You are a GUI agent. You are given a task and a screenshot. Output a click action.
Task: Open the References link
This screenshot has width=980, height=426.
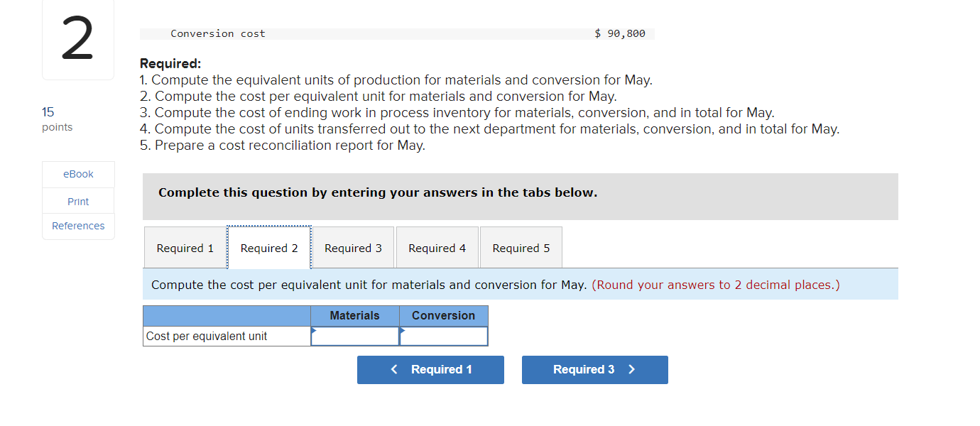(x=78, y=226)
